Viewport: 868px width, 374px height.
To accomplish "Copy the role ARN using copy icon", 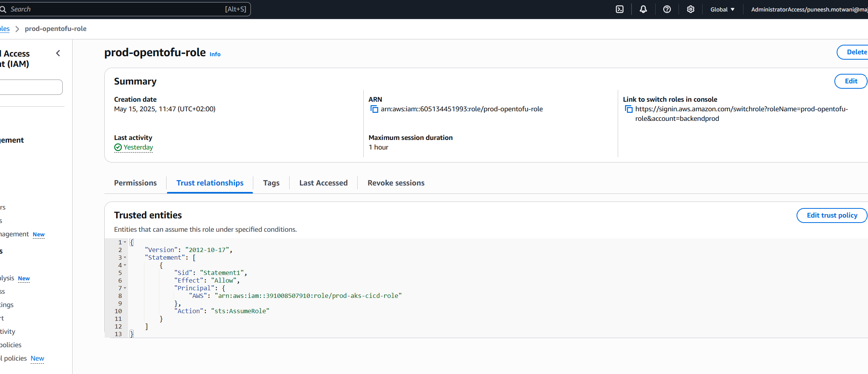I will pos(374,109).
